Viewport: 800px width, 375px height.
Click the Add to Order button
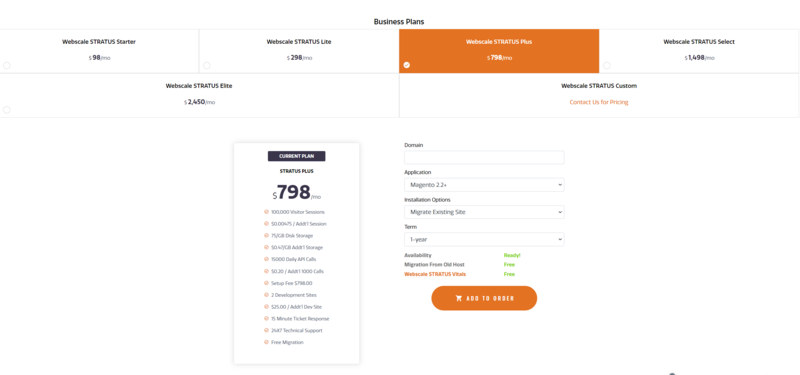[484, 298]
